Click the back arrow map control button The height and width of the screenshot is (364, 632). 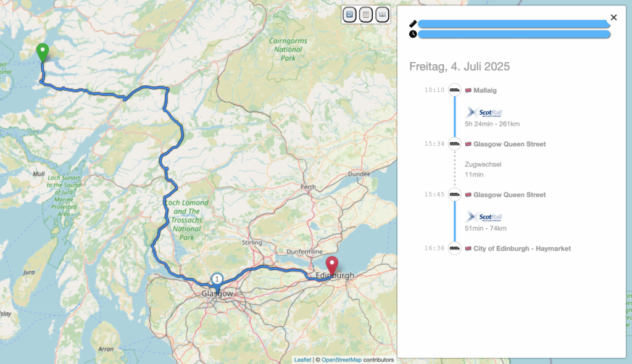349,14
